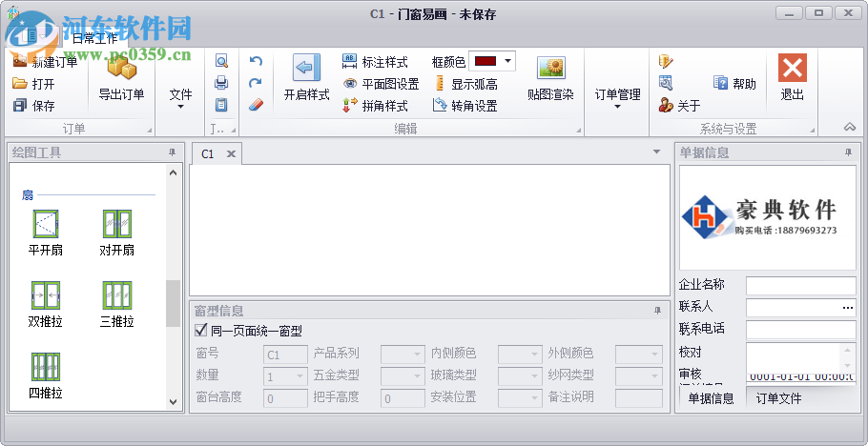This screenshot has height=446, width=868.
Task: Switch to the 日常工作 ribbon tab
Action: pos(94,38)
